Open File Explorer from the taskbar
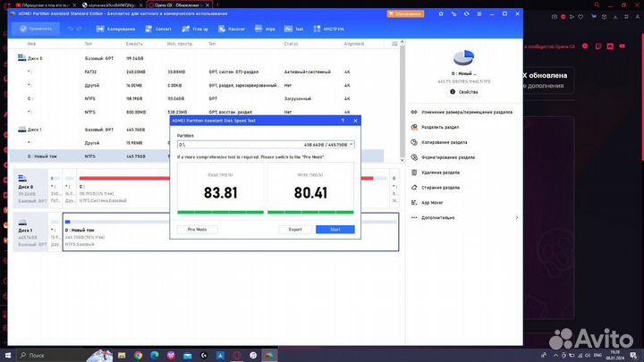The height and width of the screenshot is (362, 644). point(122,355)
